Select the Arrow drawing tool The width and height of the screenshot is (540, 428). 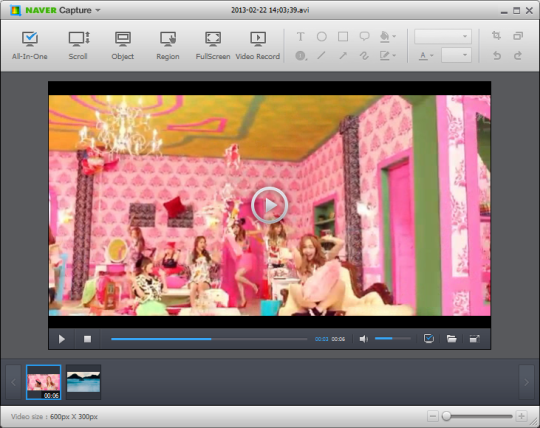(343, 55)
